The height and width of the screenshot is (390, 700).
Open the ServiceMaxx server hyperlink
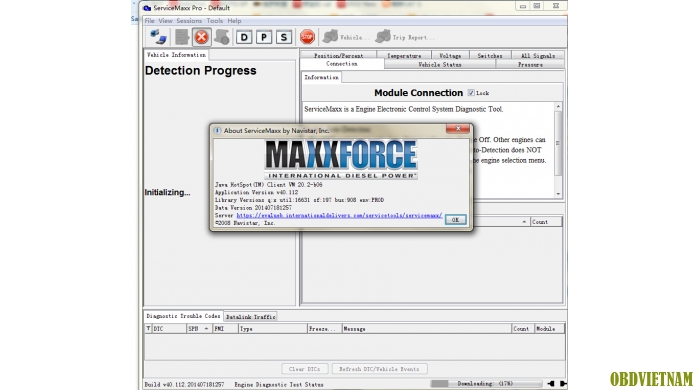[339, 215]
